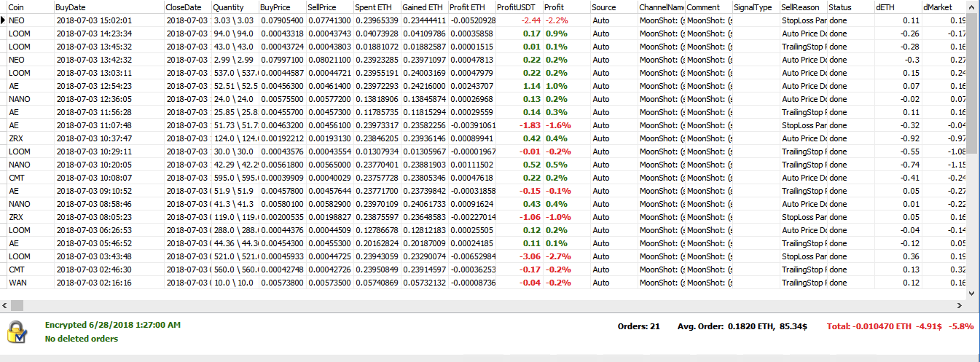980x362 pixels.
Task: Click the No deleted orders text
Action: coord(82,339)
